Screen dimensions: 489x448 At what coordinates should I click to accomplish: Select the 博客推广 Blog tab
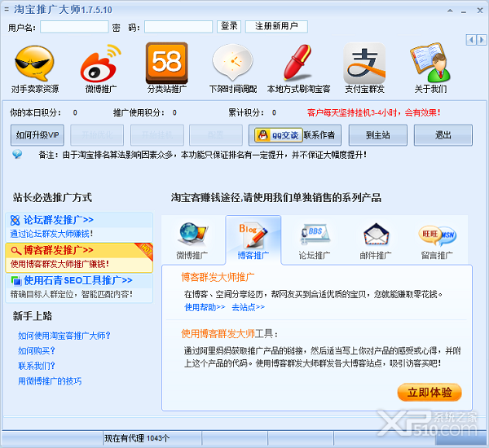[253, 240]
